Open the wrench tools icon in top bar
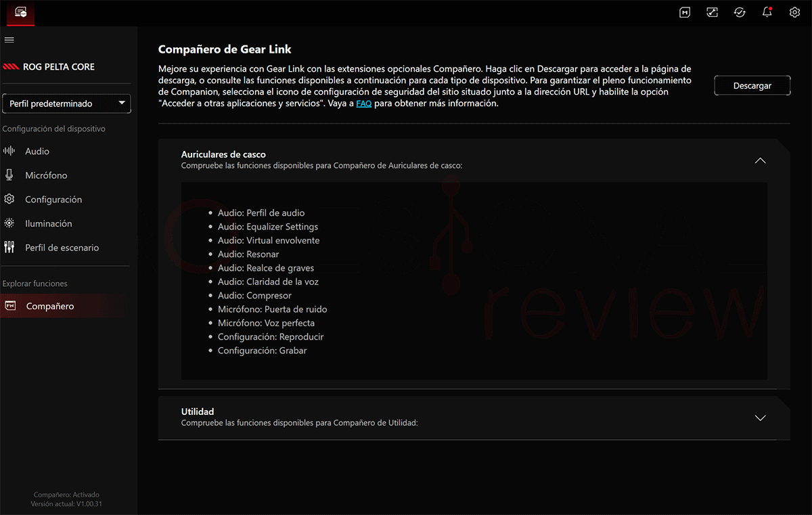This screenshot has height=515, width=812. 712,12
